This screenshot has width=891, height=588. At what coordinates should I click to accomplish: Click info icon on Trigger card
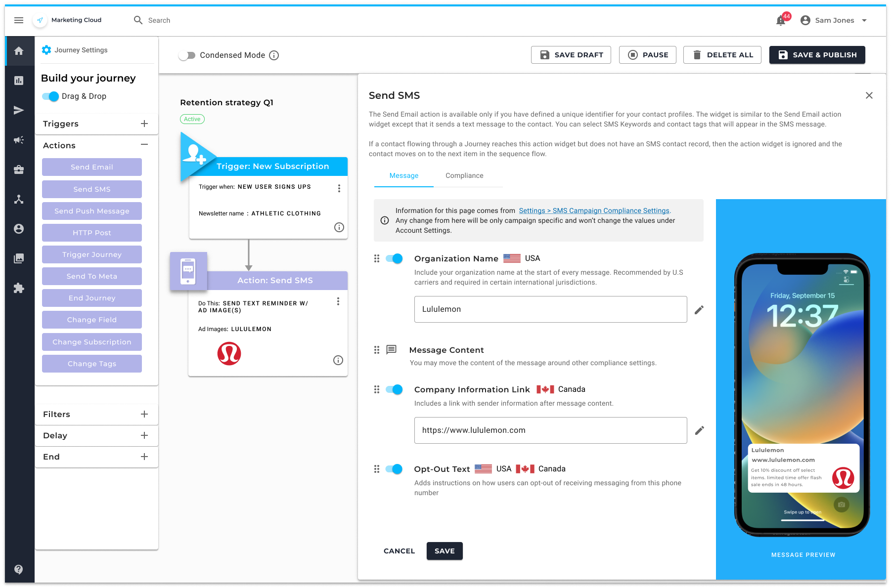[339, 227]
